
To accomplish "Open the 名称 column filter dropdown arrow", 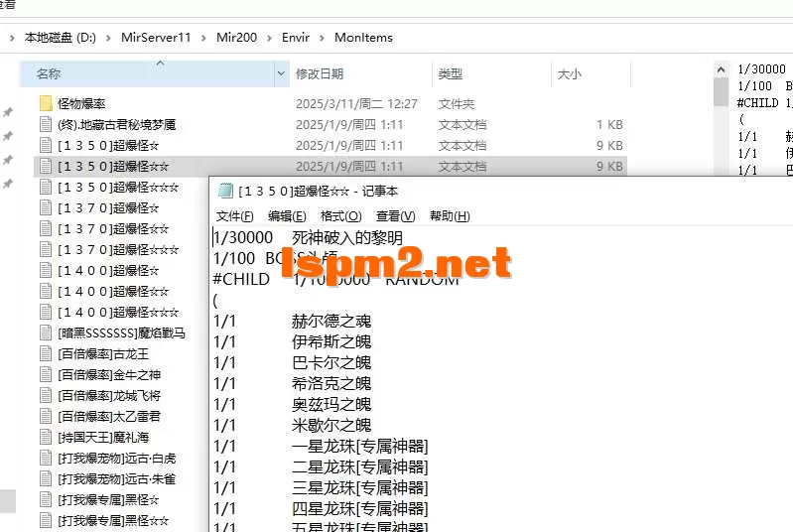I will pyautogui.click(x=281, y=73).
